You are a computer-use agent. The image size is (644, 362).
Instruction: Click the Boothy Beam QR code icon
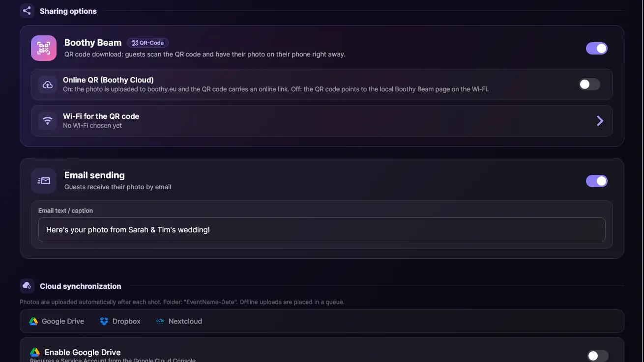tap(44, 48)
